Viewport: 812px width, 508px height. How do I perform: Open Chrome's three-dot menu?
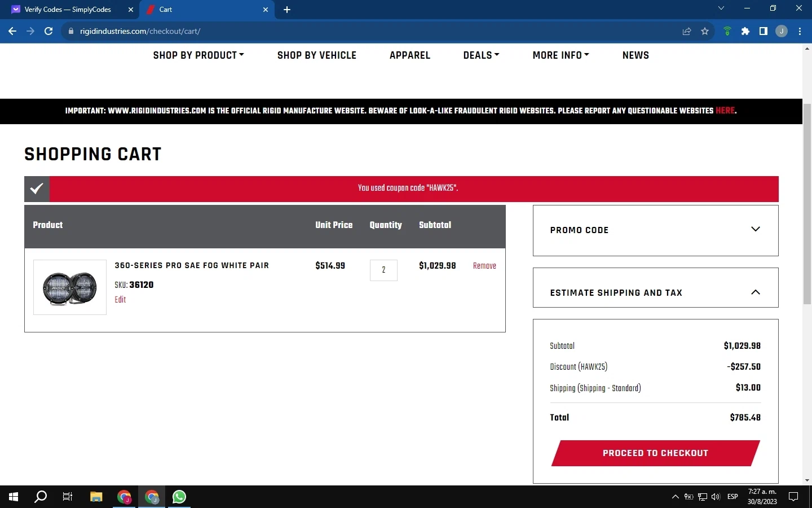(800, 31)
